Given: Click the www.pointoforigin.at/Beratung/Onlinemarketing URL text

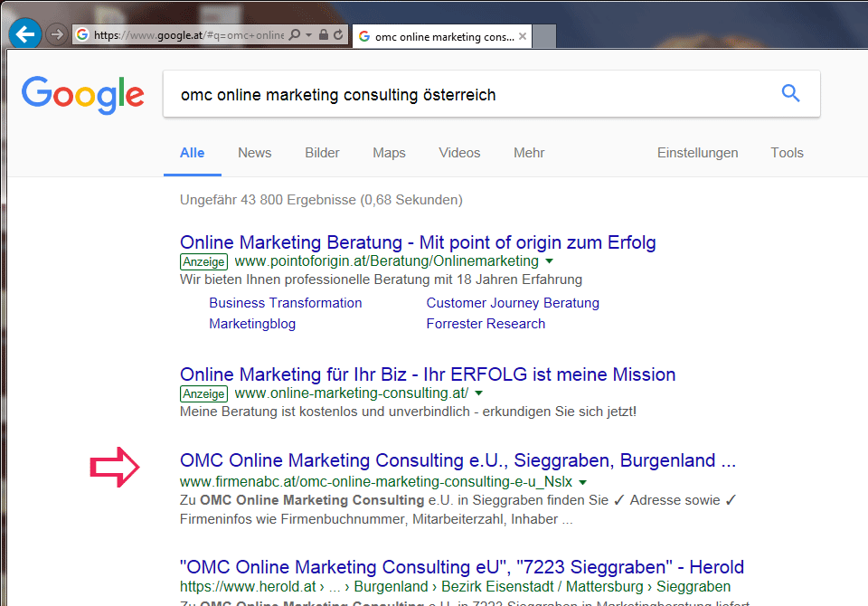Looking at the screenshot, I should 386,260.
